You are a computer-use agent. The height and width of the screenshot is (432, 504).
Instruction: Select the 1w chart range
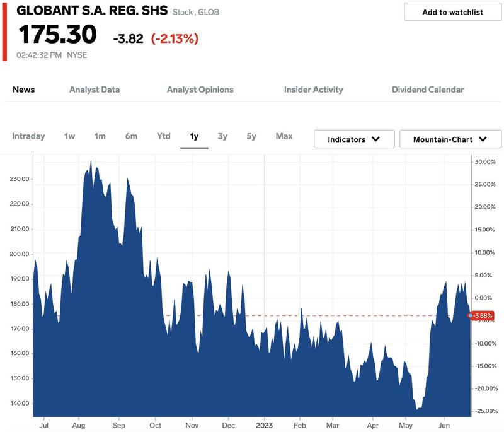69,136
